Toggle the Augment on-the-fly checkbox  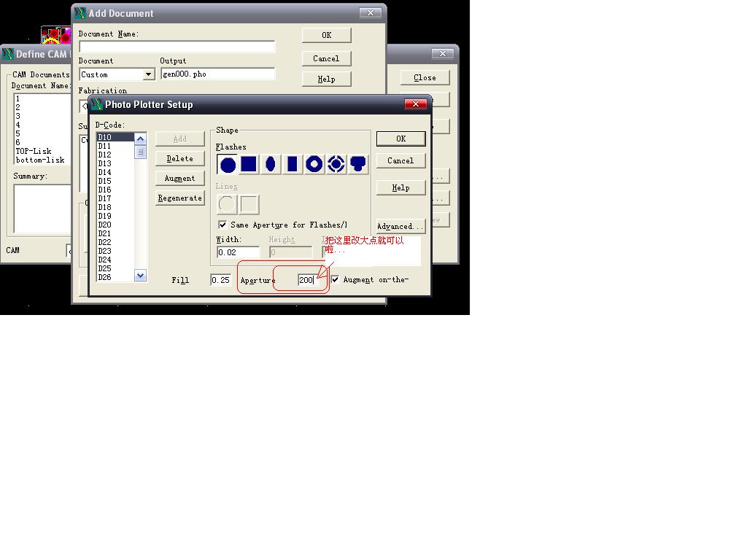(x=335, y=279)
